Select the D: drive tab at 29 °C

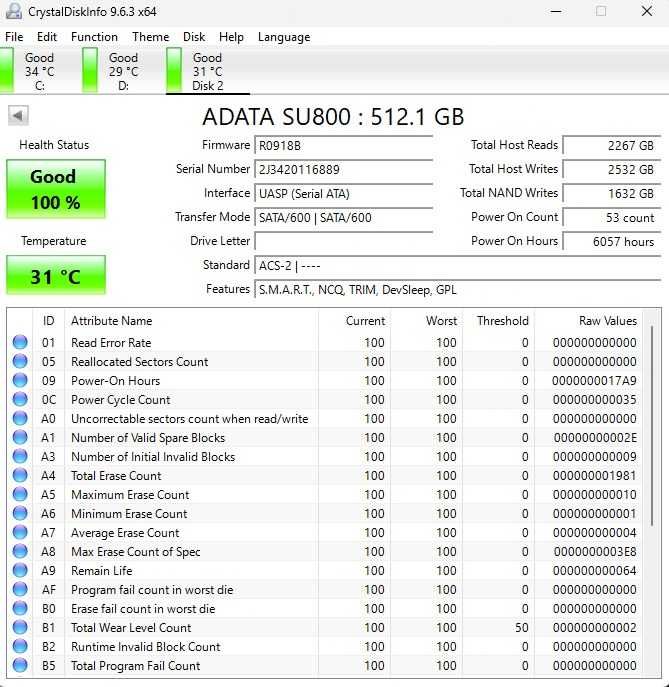point(124,71)
